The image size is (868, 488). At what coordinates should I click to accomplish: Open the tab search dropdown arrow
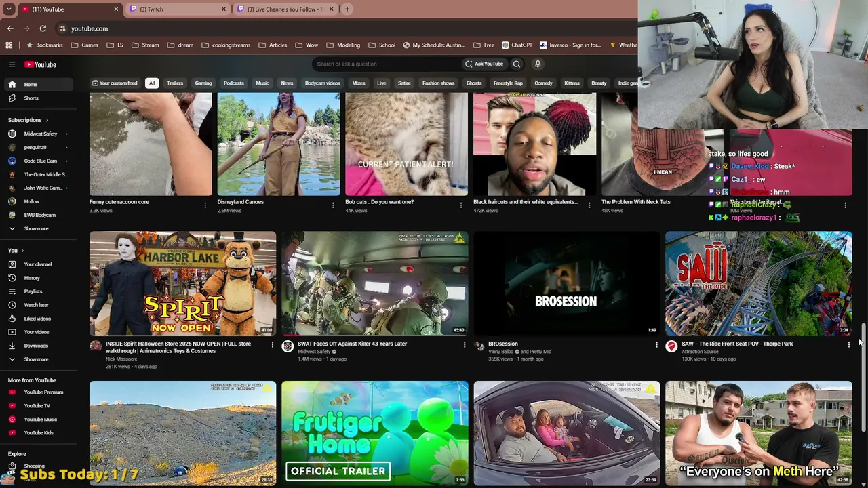click(9, 9)
